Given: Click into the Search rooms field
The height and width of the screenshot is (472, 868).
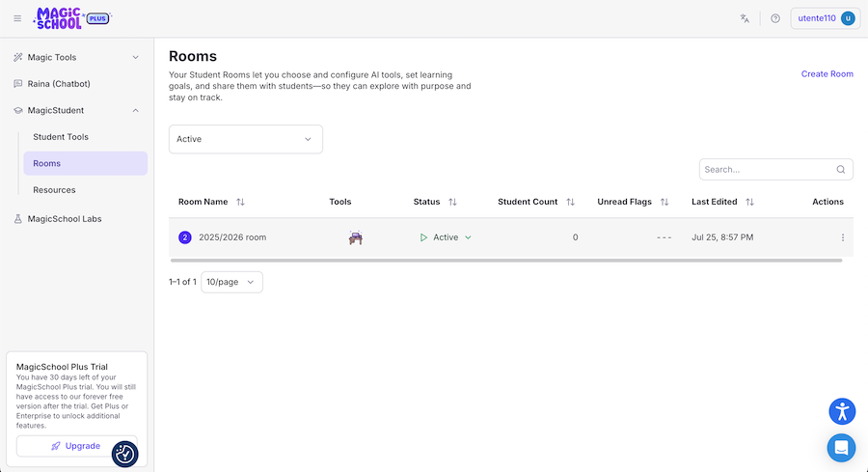Looking at the screenshot, I should coord(775,170).
